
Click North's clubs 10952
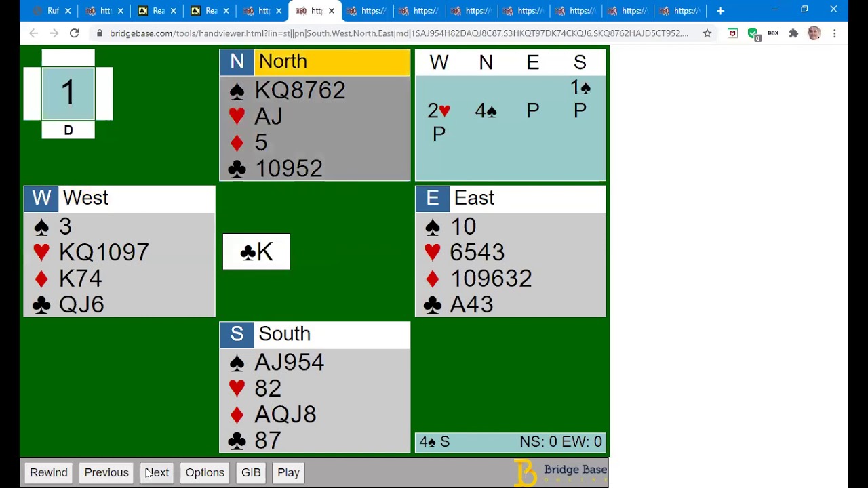click(x=289, y=169)
